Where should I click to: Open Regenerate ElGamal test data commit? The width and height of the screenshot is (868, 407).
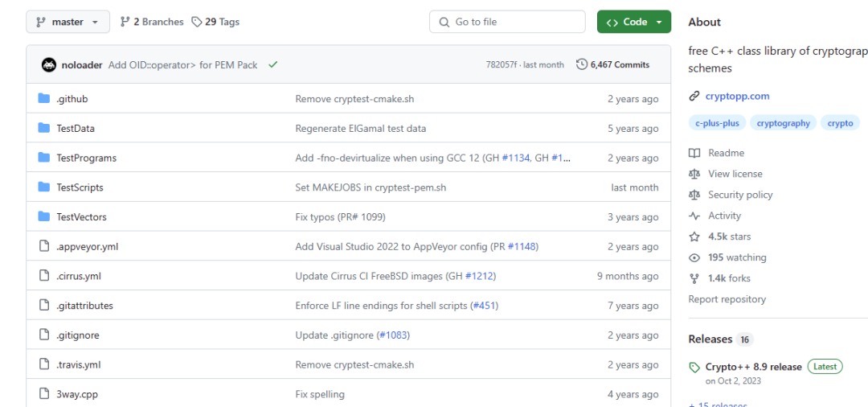[x=360, y=129]
